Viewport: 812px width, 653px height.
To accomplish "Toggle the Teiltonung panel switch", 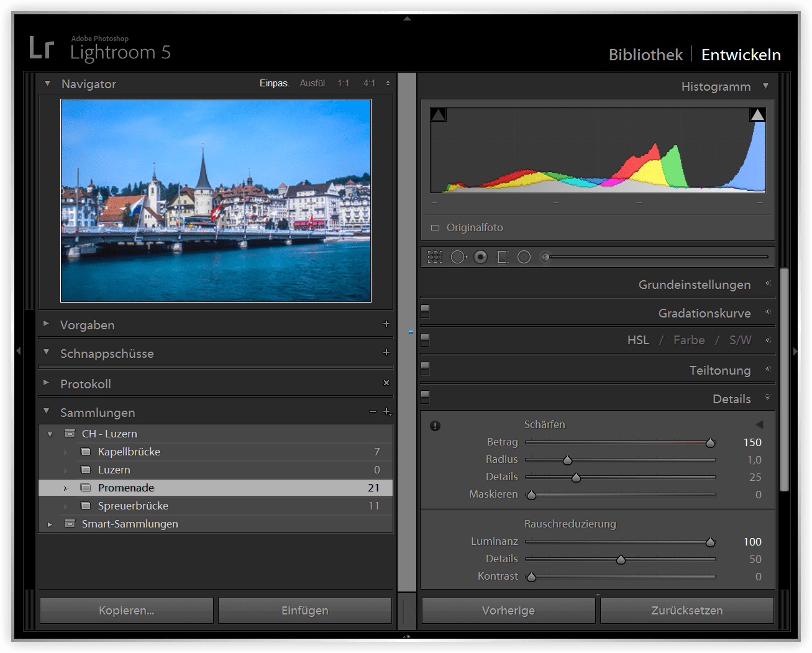I will (x=425, y=368).
